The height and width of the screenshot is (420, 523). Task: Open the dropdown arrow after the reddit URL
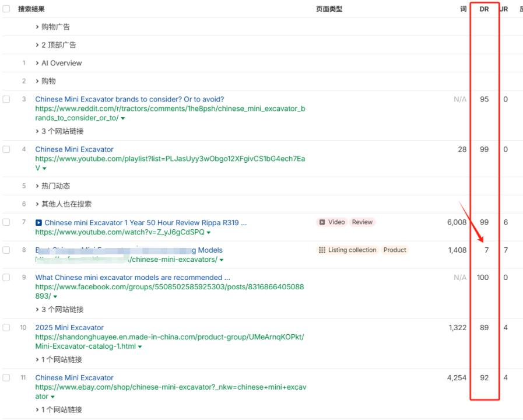click(123, 118)
